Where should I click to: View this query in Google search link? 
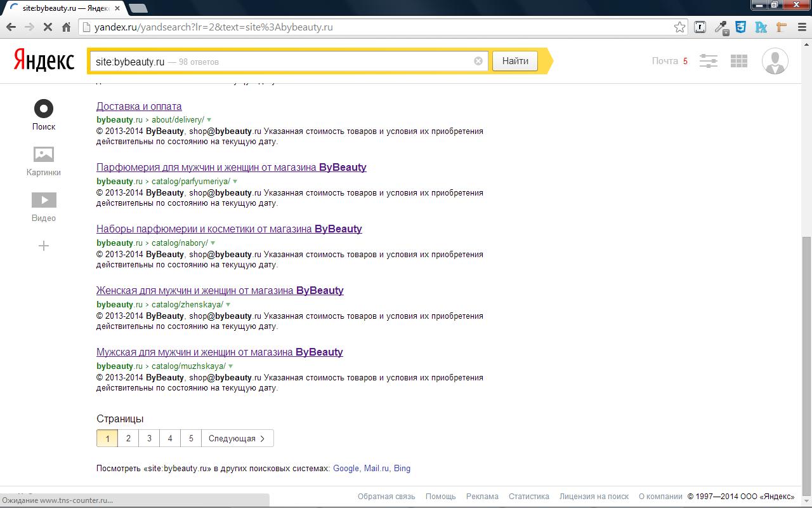coord(346,468)
